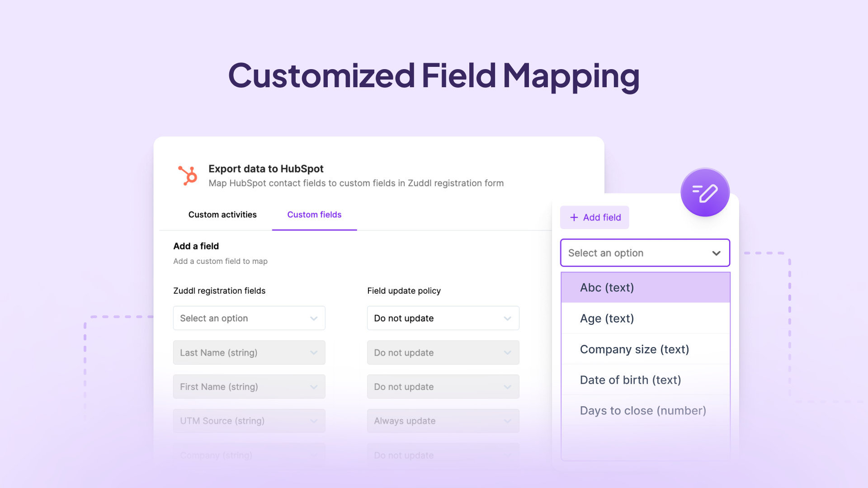Click chevron arrow in highlighted Select an option box
This screenshot has height=488, width=868.
716,253
